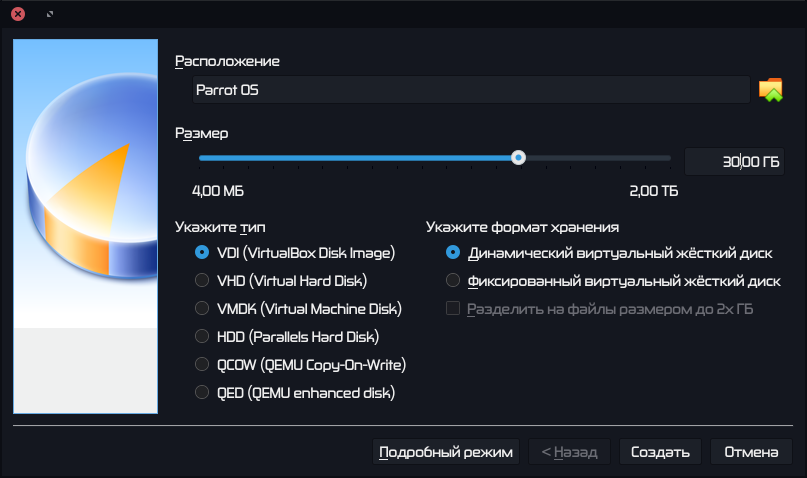Click the Назад back button
807x478 pixels.
point(569,452)
